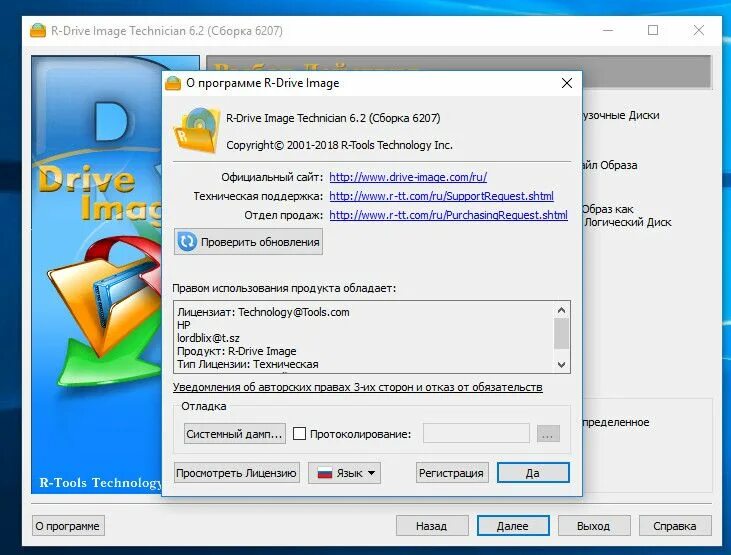The width and height of the screenshot is (731, 555).
Task: Click the license box scroll down arrow
Action: tap(561, 365)
